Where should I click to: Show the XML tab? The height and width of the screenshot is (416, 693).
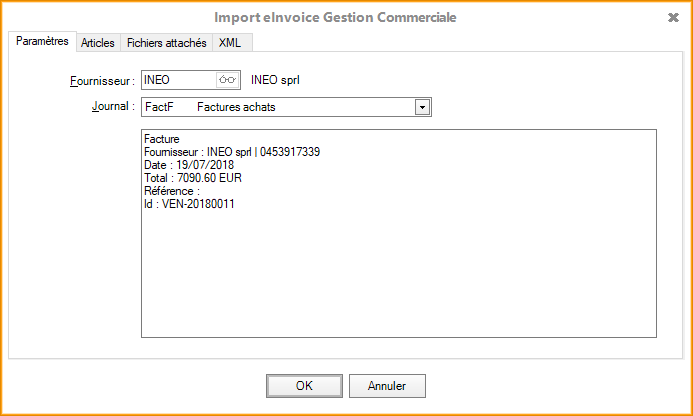(x=230, y=43)
